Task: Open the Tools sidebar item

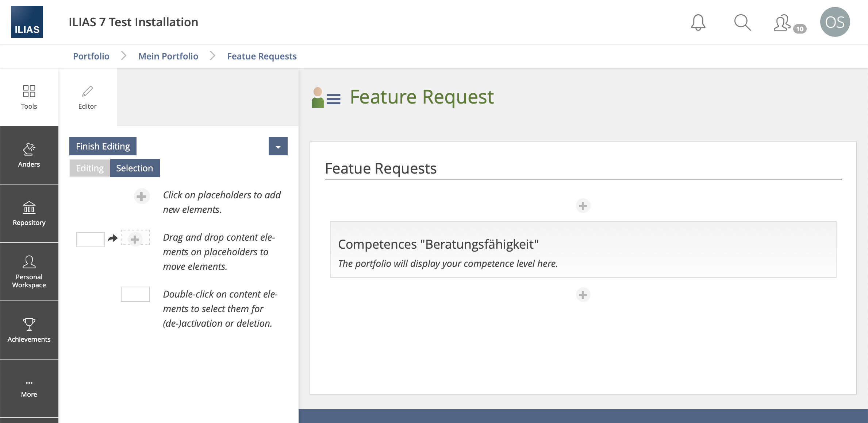Action: (x=29, y=97)
